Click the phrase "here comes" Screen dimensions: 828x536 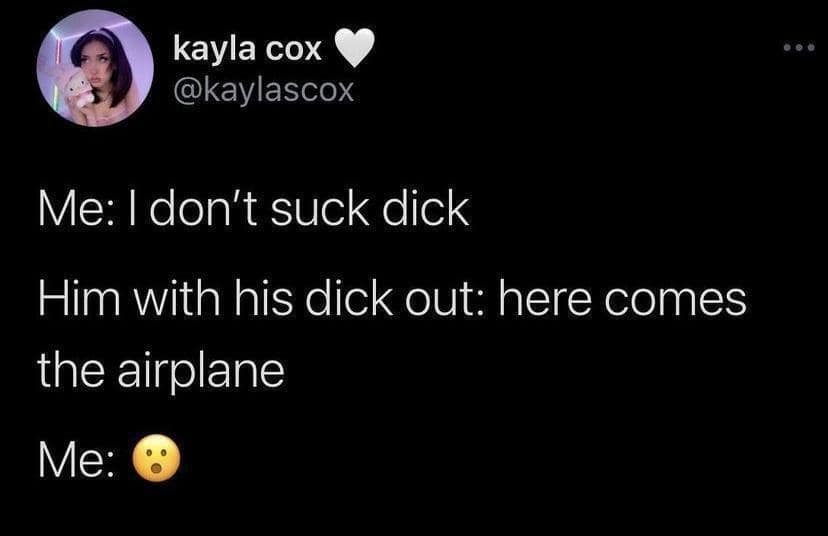pos(623,299)
